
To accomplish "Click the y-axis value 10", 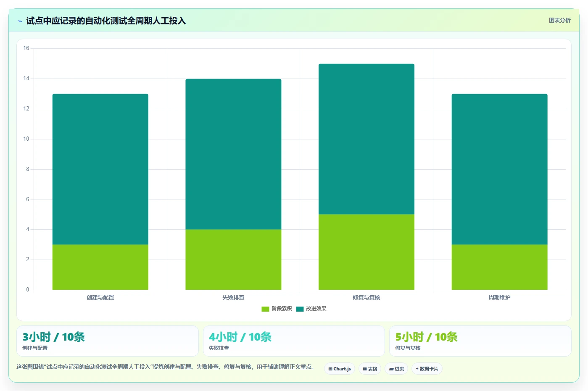I will [26, 139].
